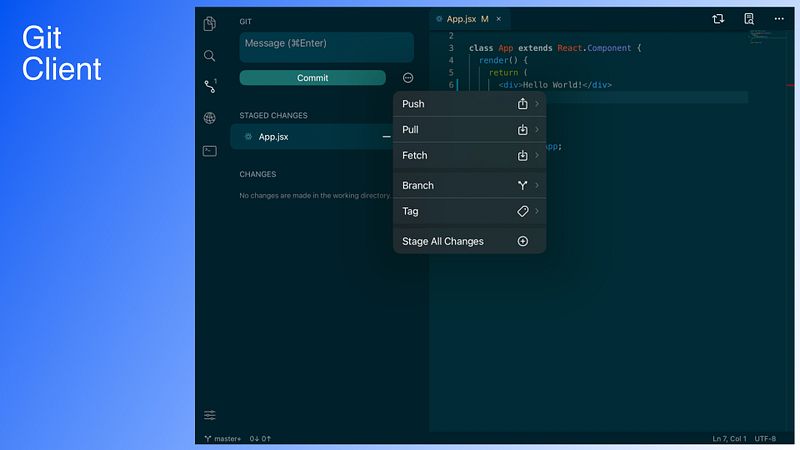Open the file explorer sidebar icon
The width and height of the screenshot is (800, 450).
(210, 23)
